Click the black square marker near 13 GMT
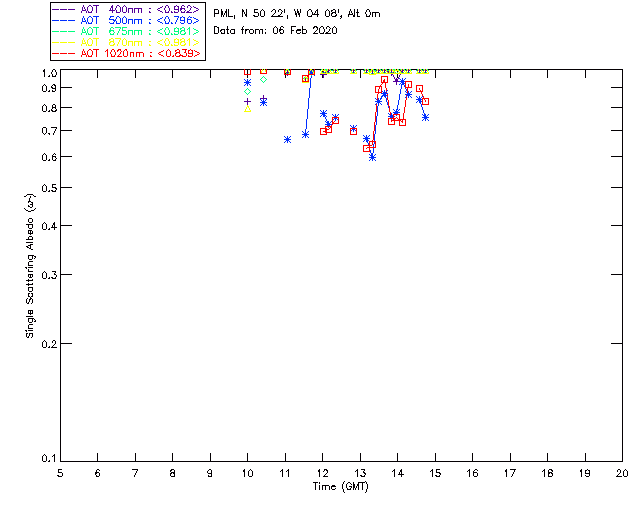 coord(367,148)
